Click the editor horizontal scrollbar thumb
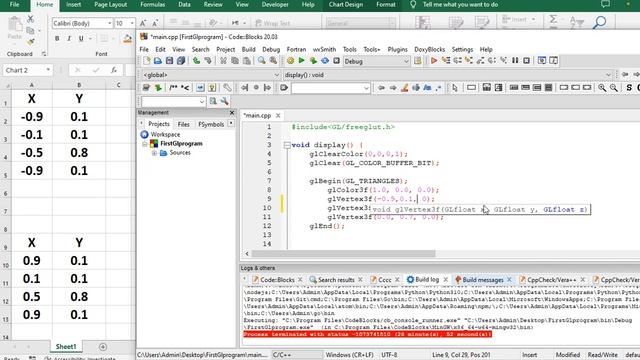Image resolution: width=640 pixels, height=360 pixels. pos(343,253)
